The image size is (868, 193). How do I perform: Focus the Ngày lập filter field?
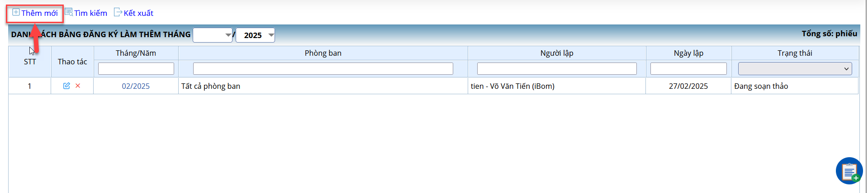click(688, 68)
